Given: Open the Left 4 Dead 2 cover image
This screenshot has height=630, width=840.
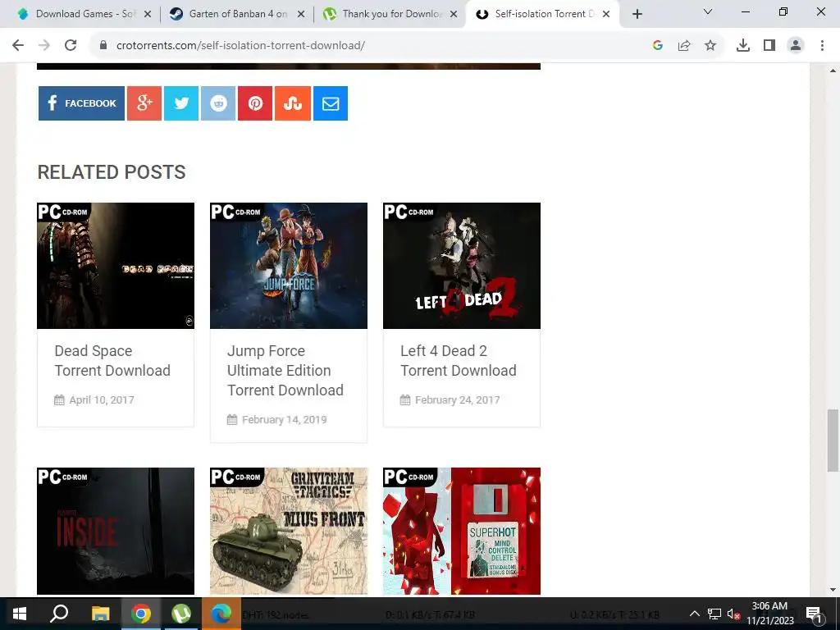Looking at the screenshot, I should click(x=462, y=266).
